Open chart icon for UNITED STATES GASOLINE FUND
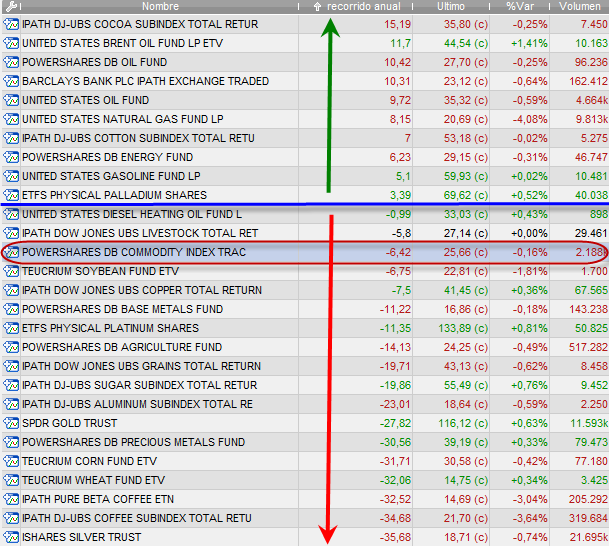 [11, 177]
